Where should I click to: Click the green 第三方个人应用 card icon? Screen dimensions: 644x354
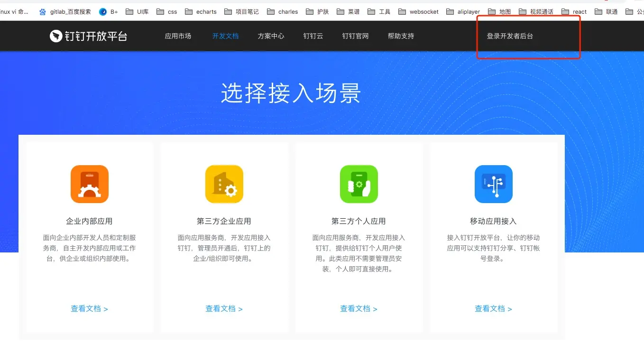click(359, 184)
